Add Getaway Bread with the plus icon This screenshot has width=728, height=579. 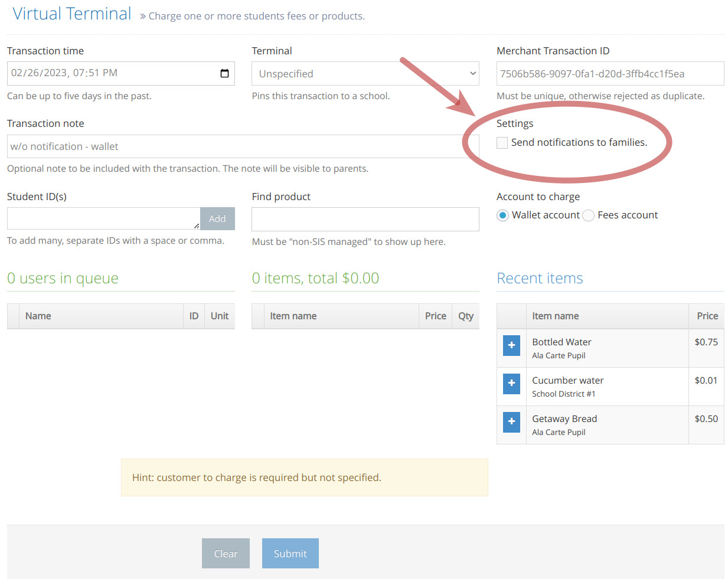pos(511,422)
